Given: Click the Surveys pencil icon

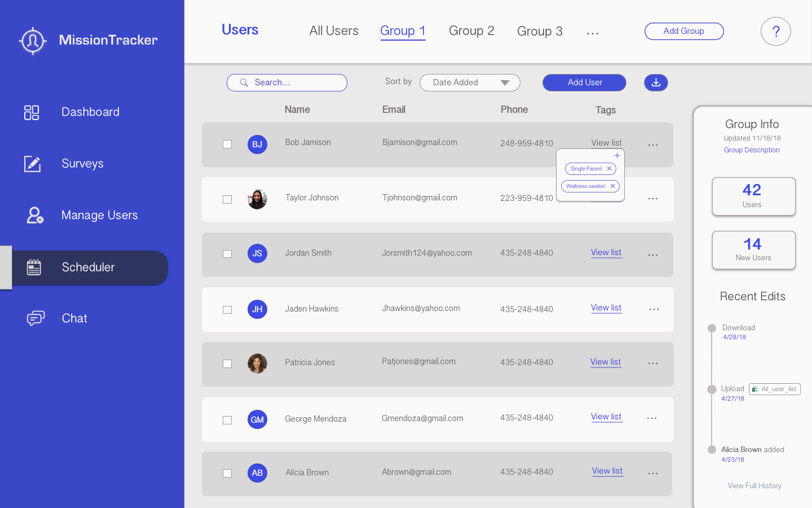Looking at the screenshot, I should tap(32, 164).
